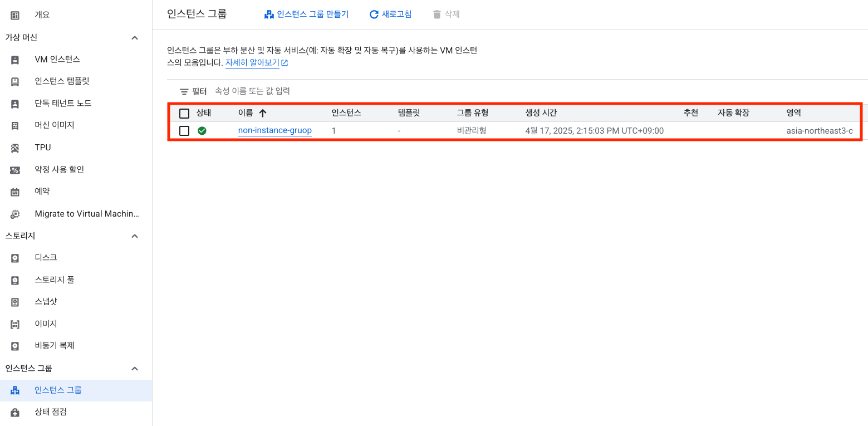Image resolution: width=868 pixels, height=426 pixels.
Task: Click the 스토리지 풀 icon
Action: (15, 280)
